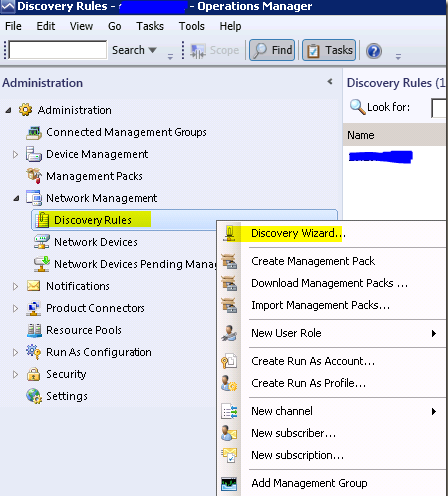Click the search text box in toolbar
Image resolution: width=448 pixels, height=496 pixels.
click(x=58, y=50)
